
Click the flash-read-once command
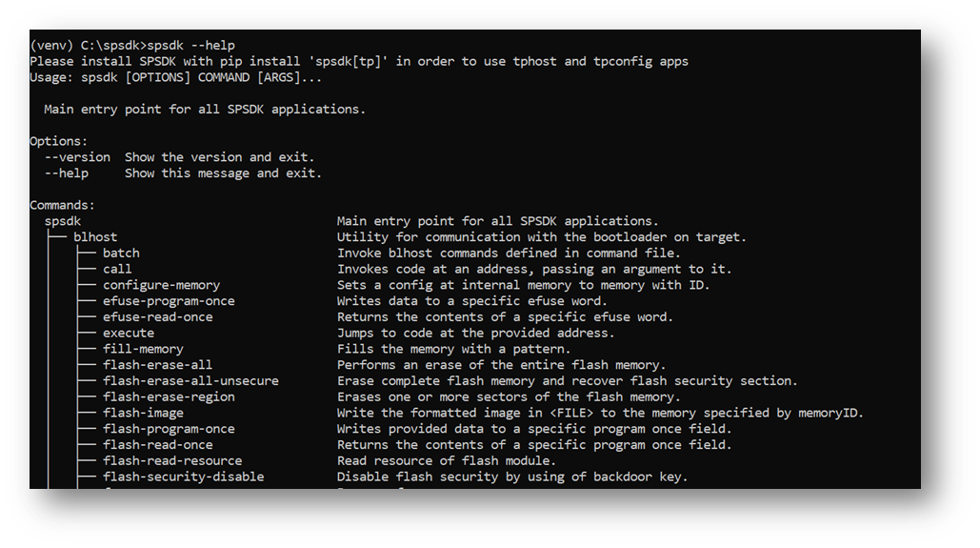tap(158, 444)
